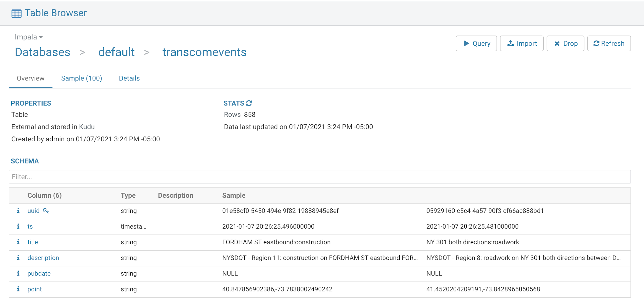Viewport: 644px width, 307px height.
Task: Click the info icon beside point
Action: (x=18, y=289)
